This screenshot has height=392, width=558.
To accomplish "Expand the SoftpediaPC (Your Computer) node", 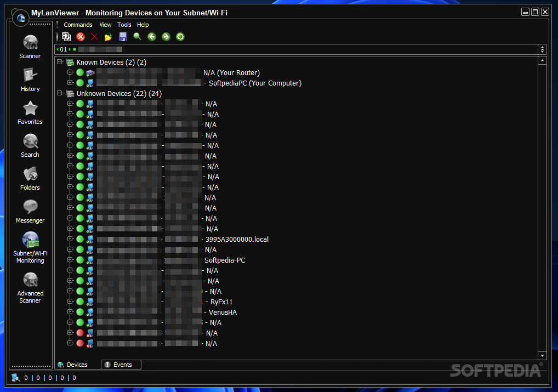I will [70, 83].
